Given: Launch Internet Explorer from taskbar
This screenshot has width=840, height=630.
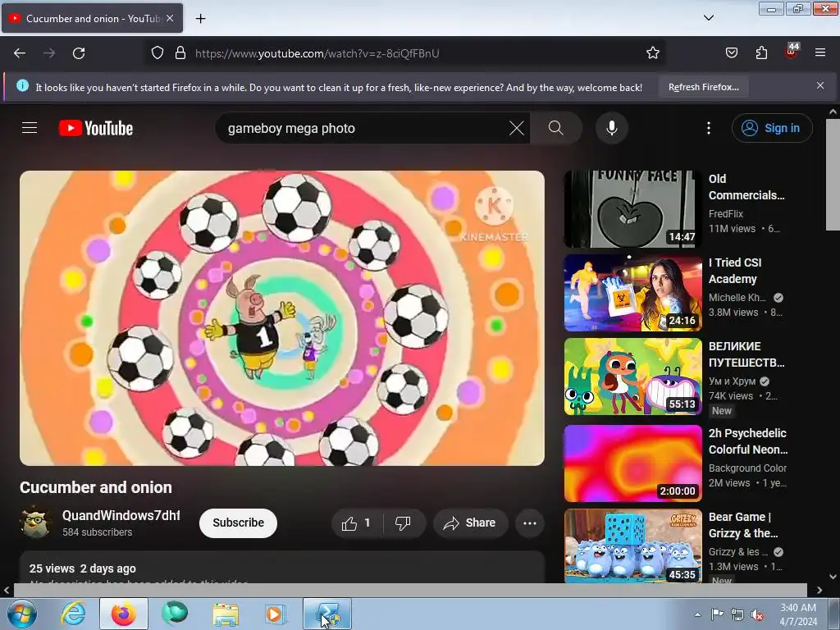Looking at the screenshot, I should [x=73, y=614].
